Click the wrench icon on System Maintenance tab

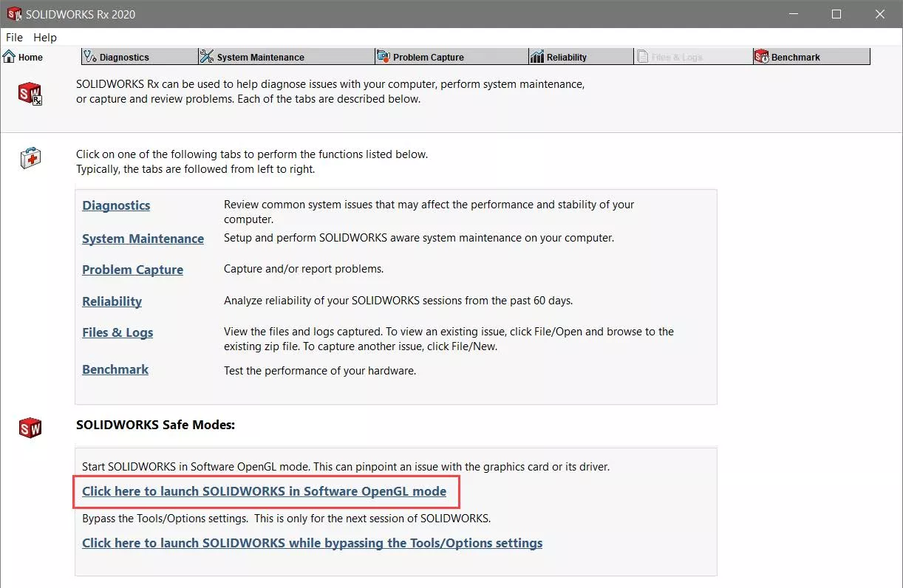(x=207, y=57)
